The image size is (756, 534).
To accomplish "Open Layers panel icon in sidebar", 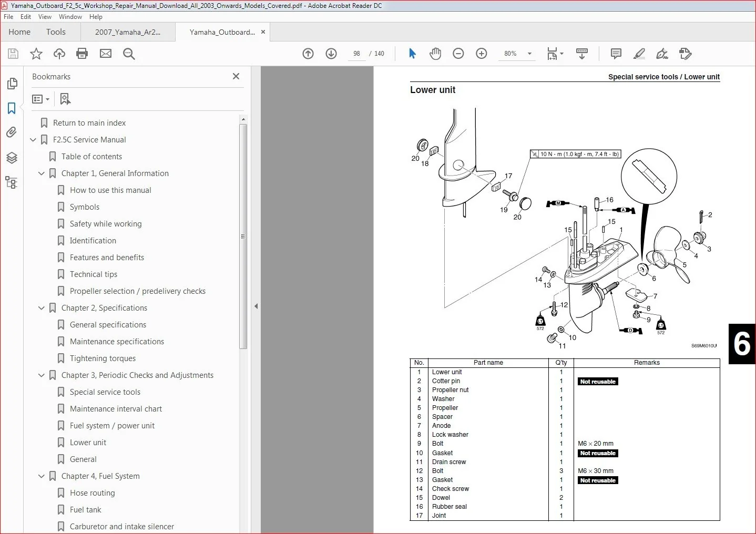I will pos(12,158).
